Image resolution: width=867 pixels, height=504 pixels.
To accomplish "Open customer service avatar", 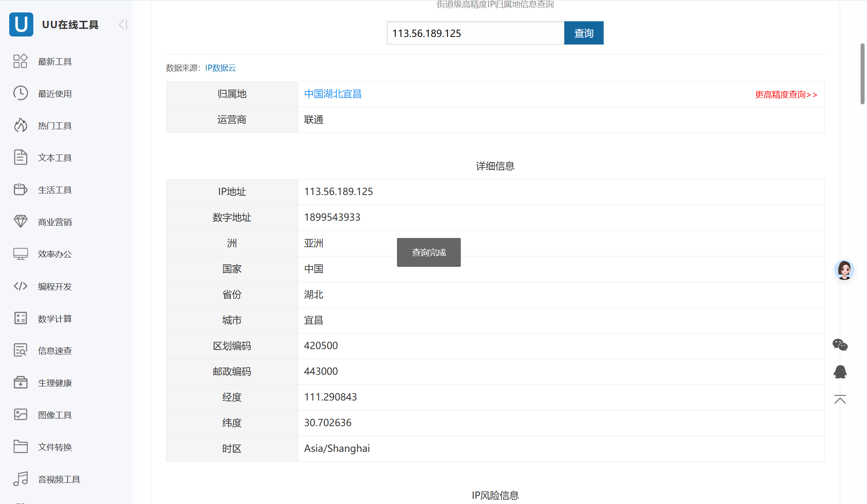I will (844, 270).
